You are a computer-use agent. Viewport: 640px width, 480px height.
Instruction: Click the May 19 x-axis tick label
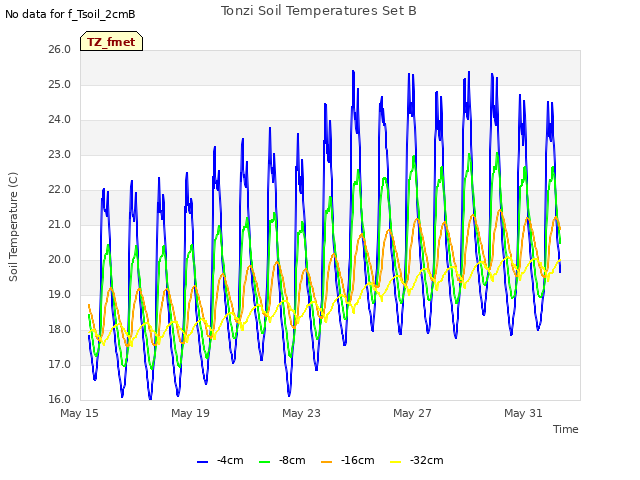(x=190, y=413)
